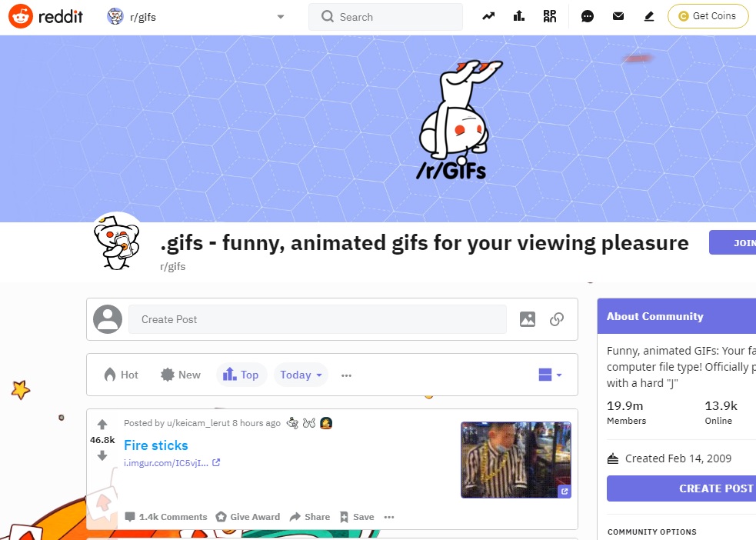Click the search magnifier icon
Screen dimensions: 756x540
tap(328, 16)
